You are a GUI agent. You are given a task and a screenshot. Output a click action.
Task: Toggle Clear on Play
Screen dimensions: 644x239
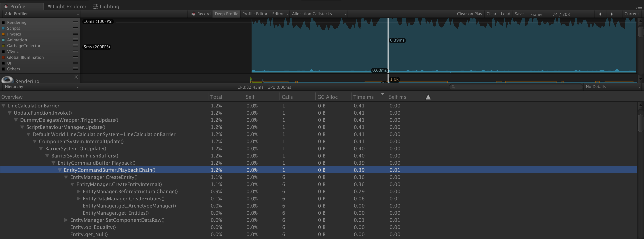pyautogui.click(x=470, y=14)
